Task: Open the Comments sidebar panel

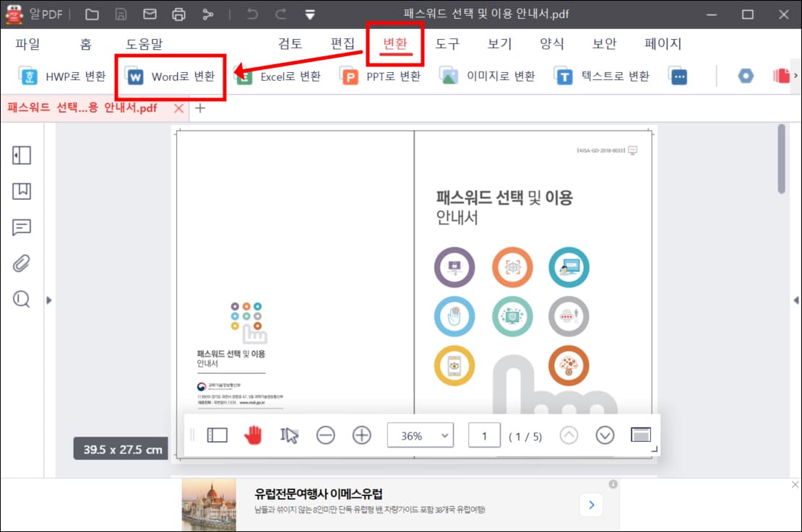Action: 22,227
